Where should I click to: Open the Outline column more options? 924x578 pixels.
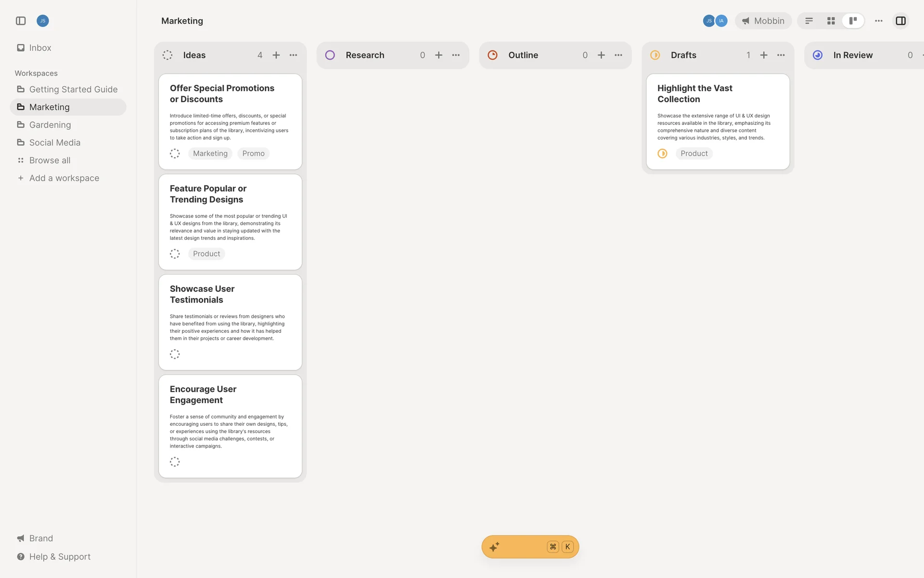[x=618, y=55]
